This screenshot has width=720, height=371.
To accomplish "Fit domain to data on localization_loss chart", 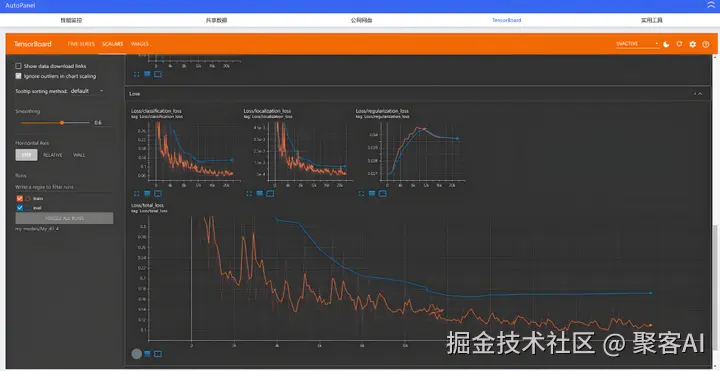I will pyautogui.click(x=270, y=193).
